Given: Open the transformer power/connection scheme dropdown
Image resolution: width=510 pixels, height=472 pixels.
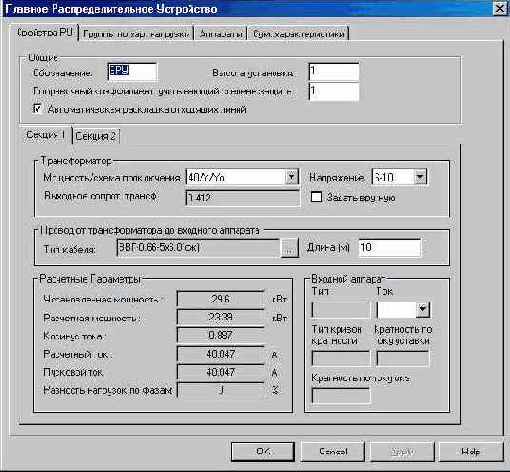Looking at the screenshot, I should click(291, 177).
